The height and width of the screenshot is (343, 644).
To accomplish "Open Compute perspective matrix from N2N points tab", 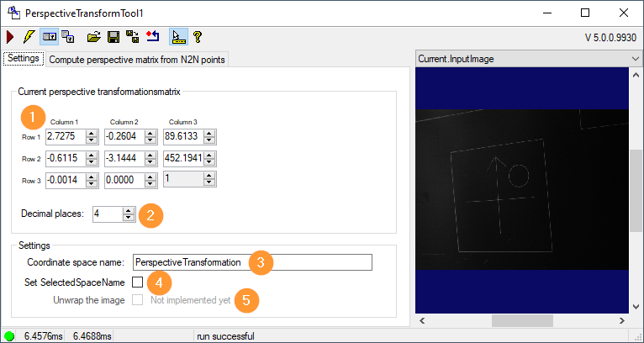I will pyautogui.click(x=137, y=60).
